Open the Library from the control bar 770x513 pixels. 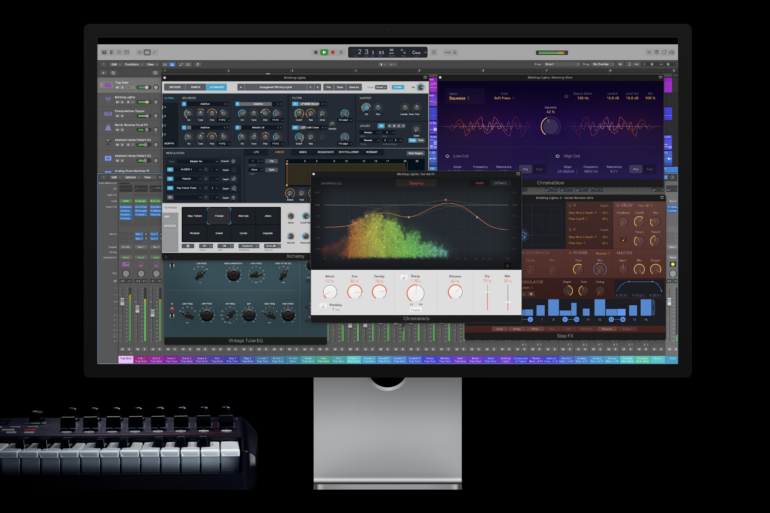[104, 52]
